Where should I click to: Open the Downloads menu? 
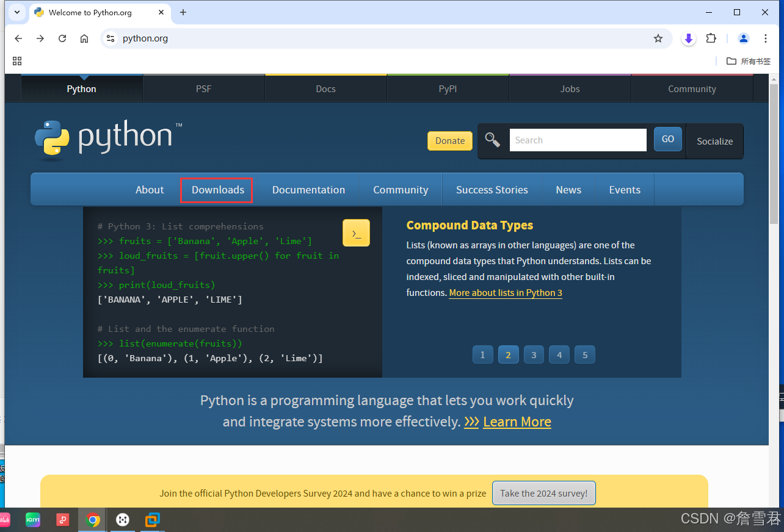click(x=217, y=190)
